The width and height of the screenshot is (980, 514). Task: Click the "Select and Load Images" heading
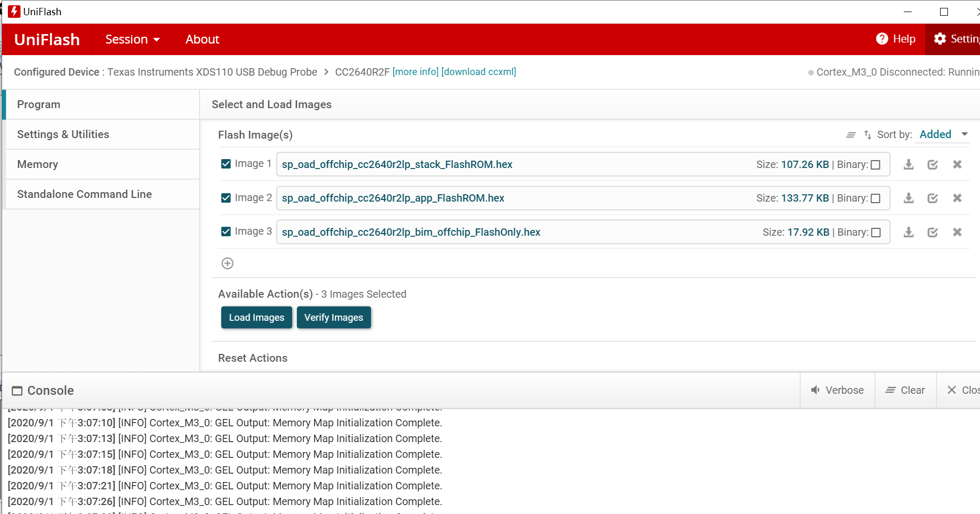pos(272,104)
